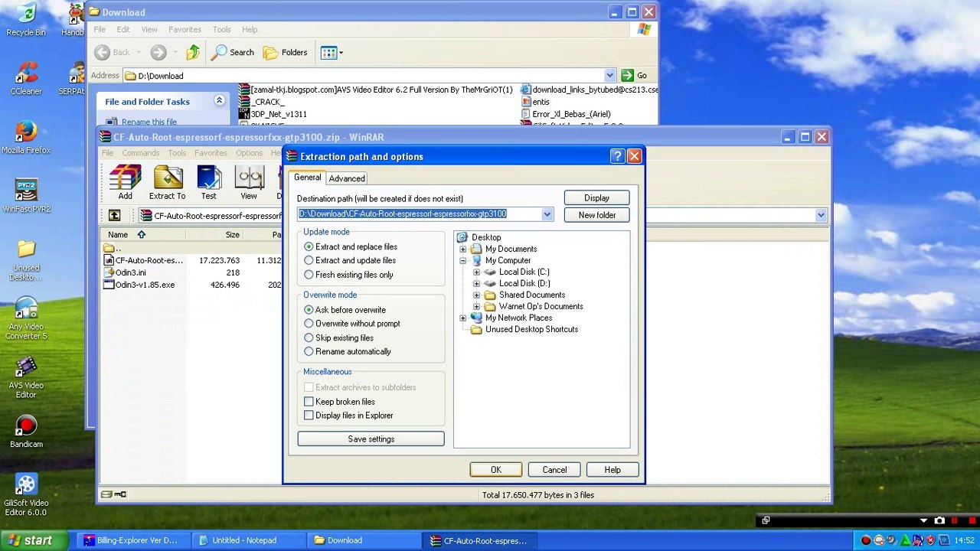Click Search in the Download window toolbar
980x551 pixels.
tap(233, 52)
